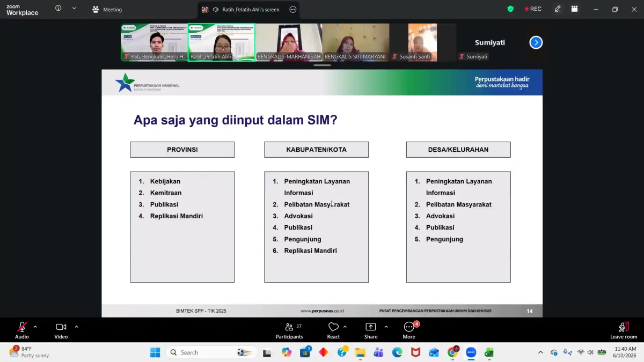
Task: Open the Share screen option
Action: (371, 330)
